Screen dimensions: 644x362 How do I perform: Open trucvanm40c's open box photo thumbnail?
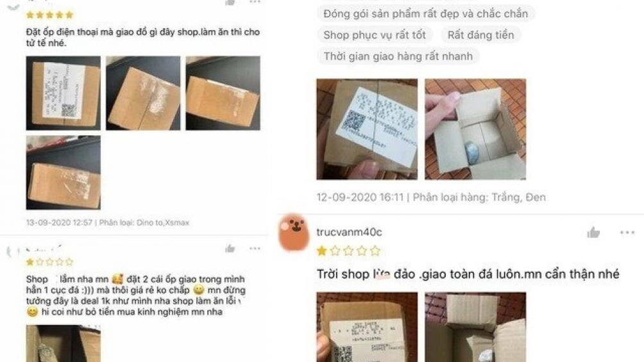(475, 327)
